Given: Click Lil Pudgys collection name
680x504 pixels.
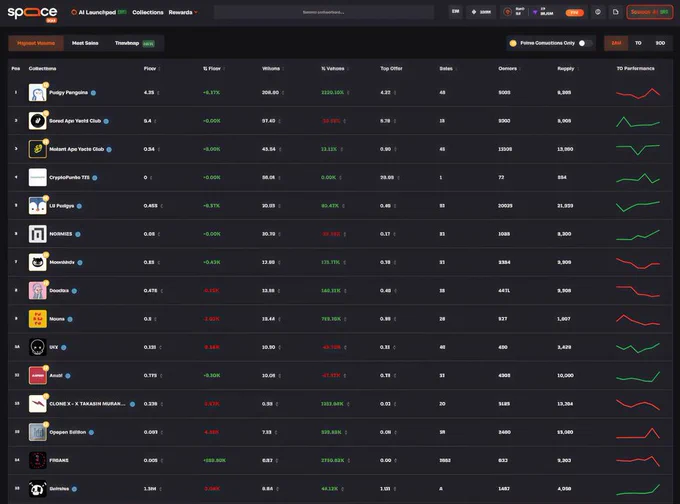Looking at the screenshot, I should click(x=62, y=206).
